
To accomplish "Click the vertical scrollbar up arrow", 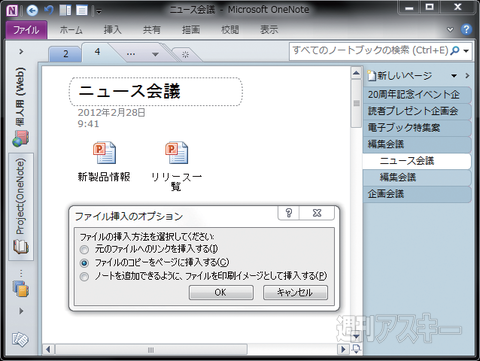I will coord(356,73).
